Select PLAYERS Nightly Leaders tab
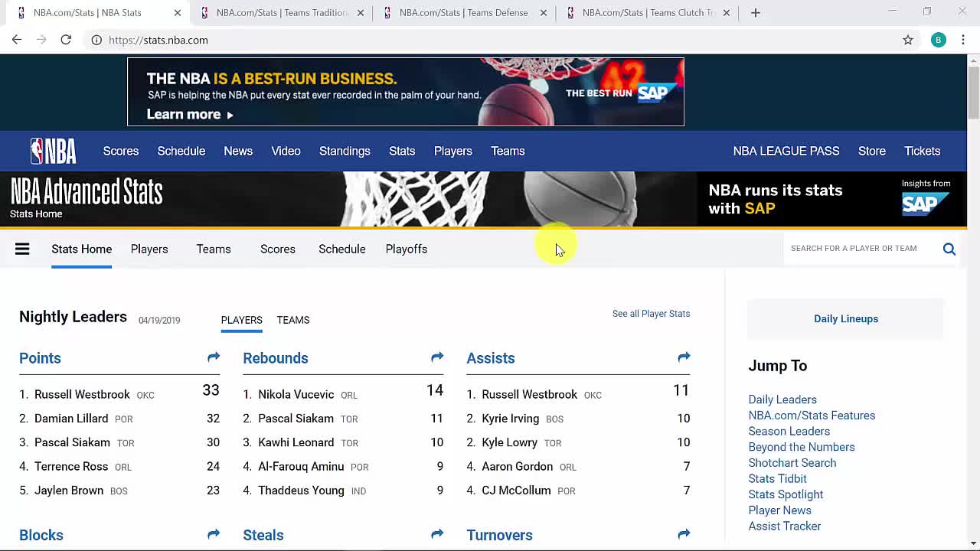 click(x=241, y=320)
